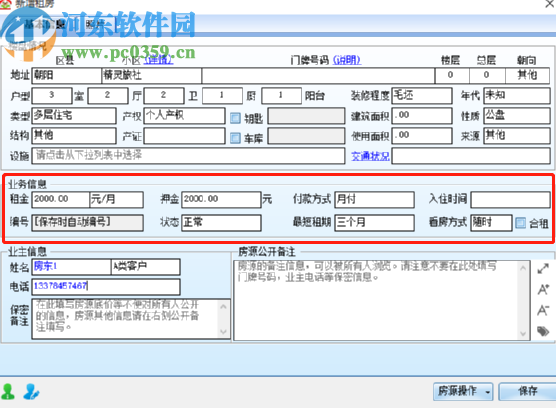Open the customer type dropdown showing A类客户
556x408 pixels.
coord(145,267)
